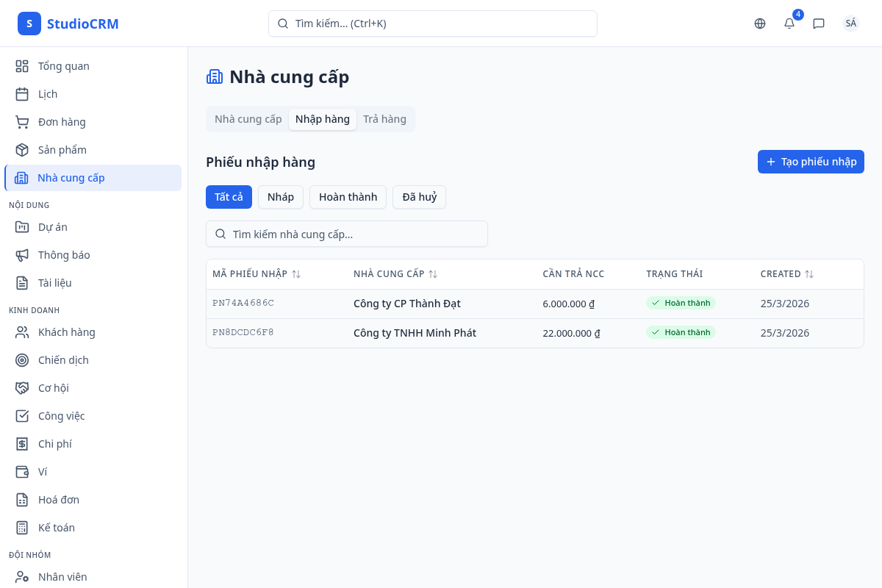Filter receipts by Hoàn thành status
882x588 pixels.
point(348,197)
